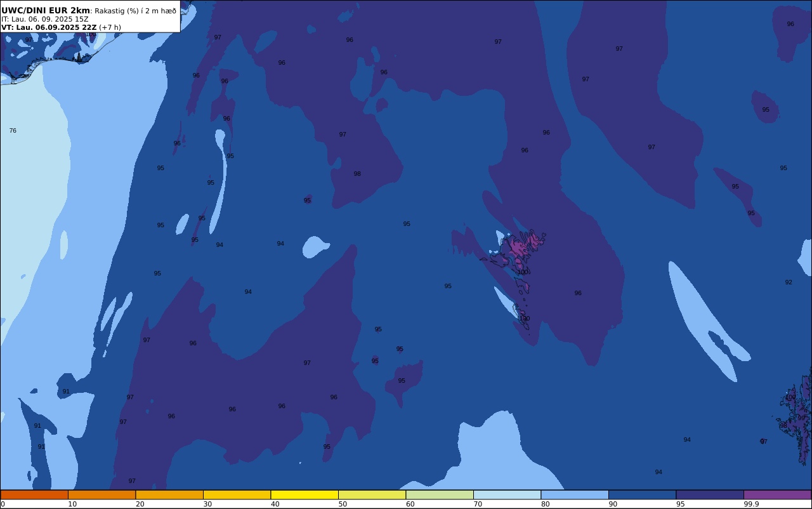812x509 pixels.
Task: Pick the dark indigo 95–99.9 colorbar segment
Action: (710, 494)
